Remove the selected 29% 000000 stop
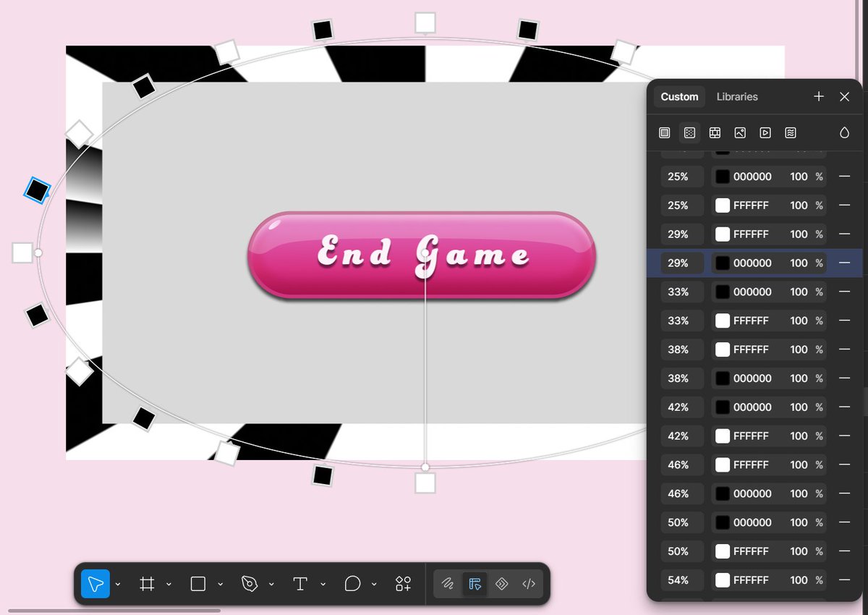The image size is (868, 615). coord(844,263)
